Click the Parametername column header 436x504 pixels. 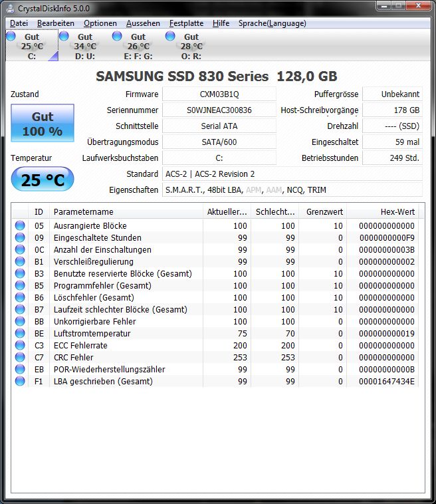126,212
